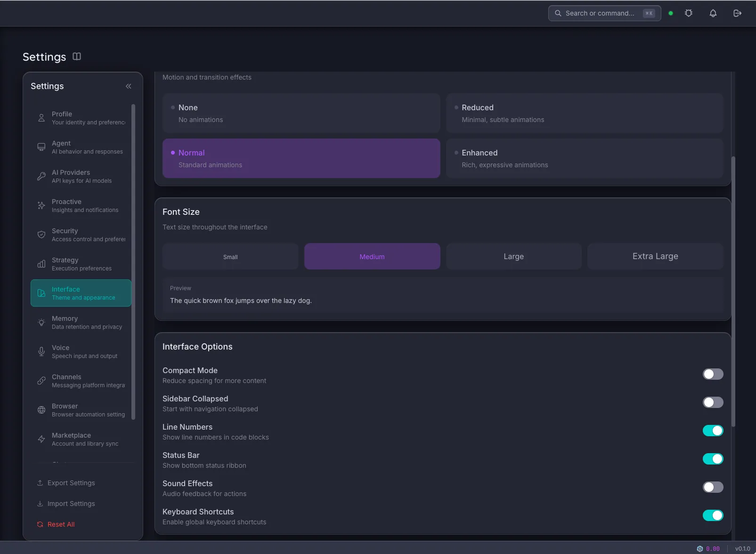Click the Strategy bar chart icon

point(41,264)
